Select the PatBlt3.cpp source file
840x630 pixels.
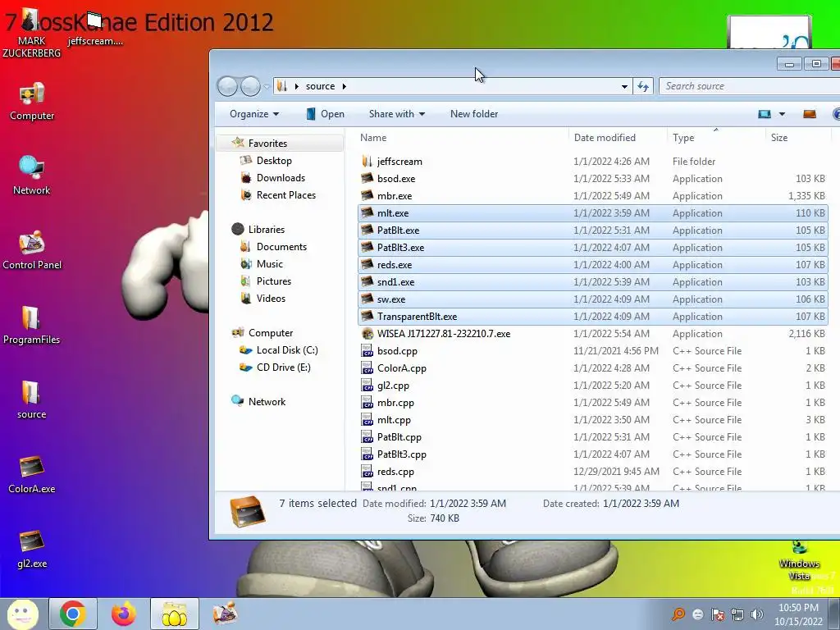[x=592, y=454]
